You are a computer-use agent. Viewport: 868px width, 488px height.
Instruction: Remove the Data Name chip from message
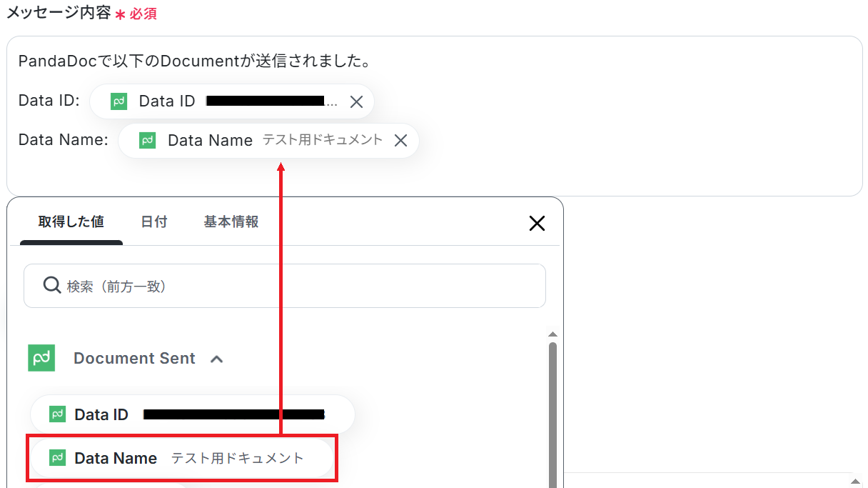(x=401, y=141)
